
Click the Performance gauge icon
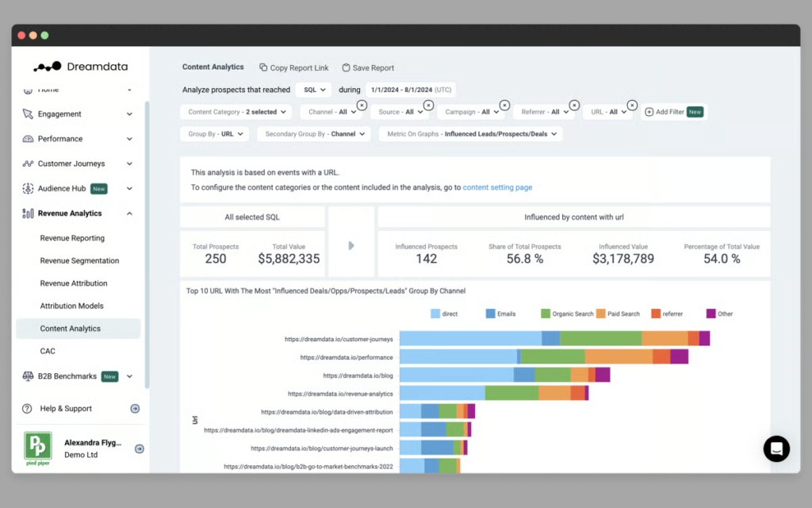[x=28, y=138]
